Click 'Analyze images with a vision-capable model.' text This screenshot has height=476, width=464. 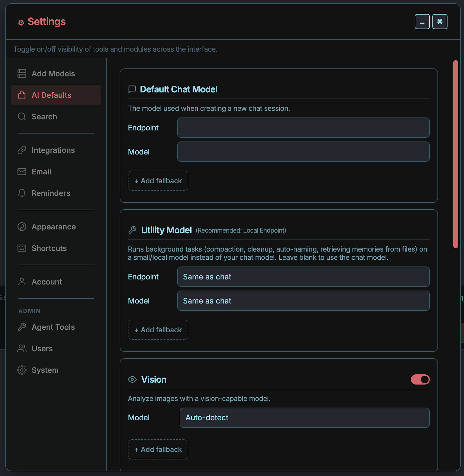coord(199,399)
